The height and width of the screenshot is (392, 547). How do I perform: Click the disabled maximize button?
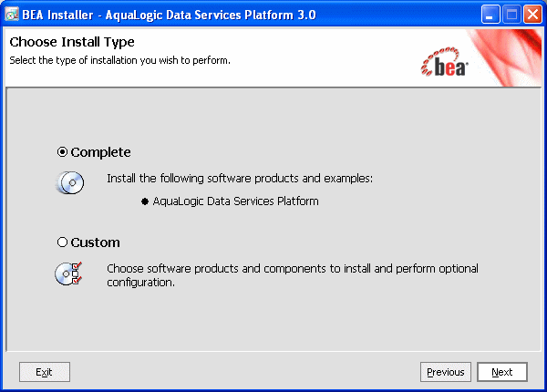tap(511, 15)
